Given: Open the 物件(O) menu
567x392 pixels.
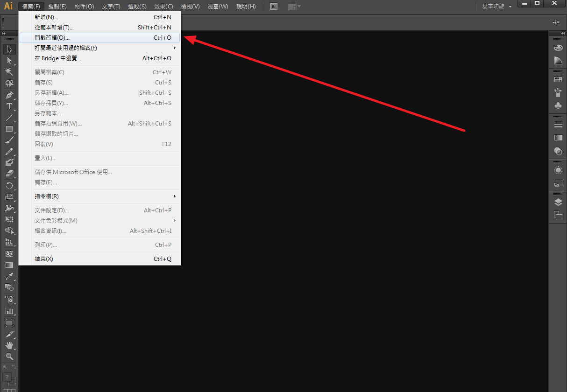Looking at the screenshot, I should tap(85, 7).
